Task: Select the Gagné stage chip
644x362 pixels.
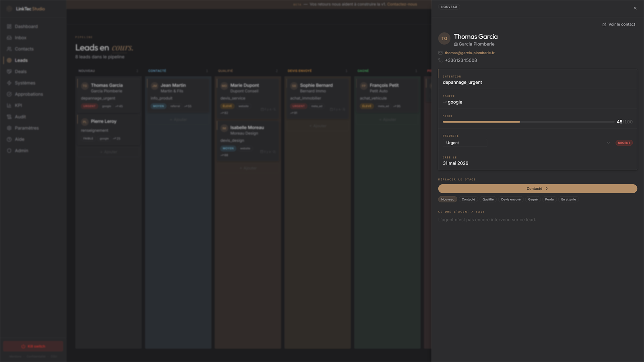Action: point(533,200)
